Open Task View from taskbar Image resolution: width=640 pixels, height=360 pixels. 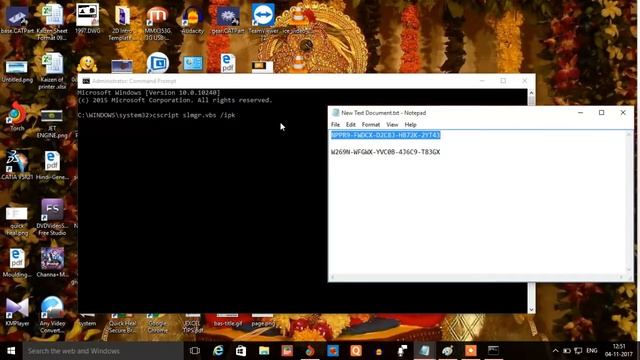[x=195, y=351]
